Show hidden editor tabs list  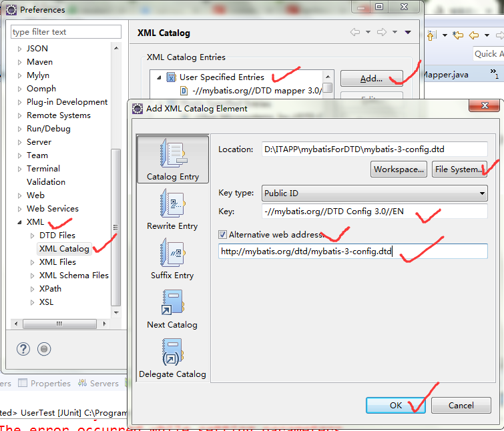click(494, 73)
